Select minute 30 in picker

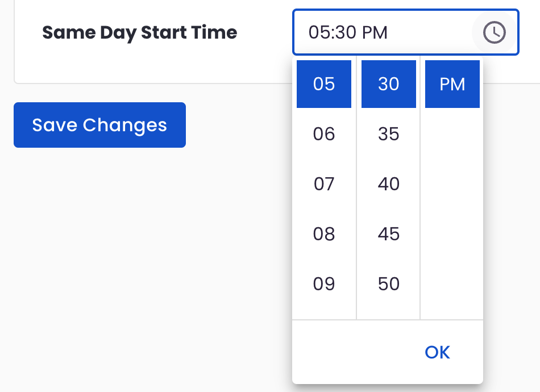tap(388, 84)
